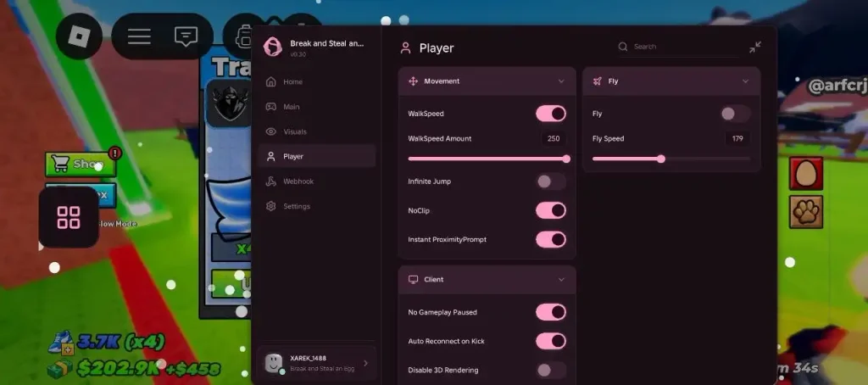Toggle No Gameplay Paused off
The width and height of the screenshot is (868, 385).
[x=551, y=312]
